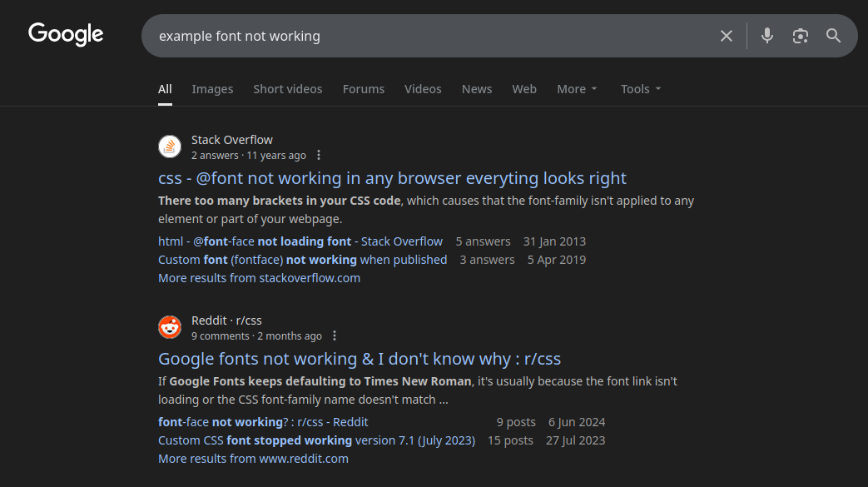868x487 pixels.
Task: Open 'More results from stackoverflow.com' link
Action: tap(259, 278)
